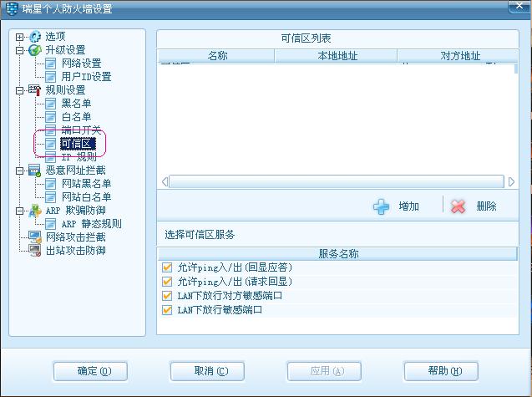Click the page icon beside 白名单

click(x=51, y=117)
